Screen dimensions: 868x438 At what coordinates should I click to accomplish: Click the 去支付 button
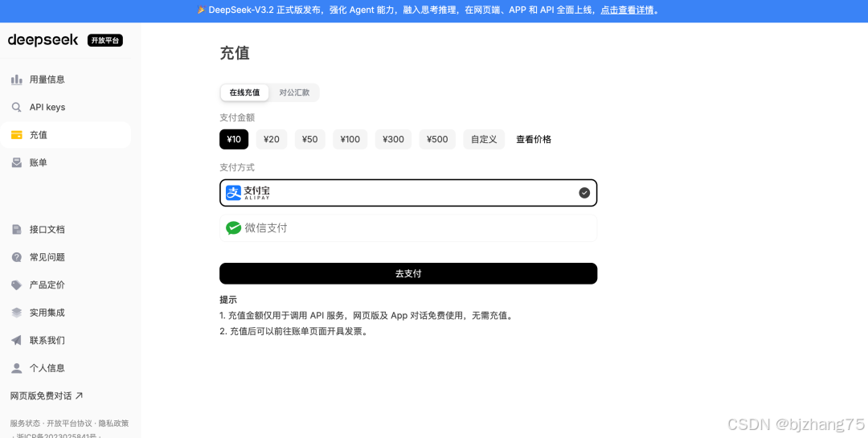(x=408, y=273)
